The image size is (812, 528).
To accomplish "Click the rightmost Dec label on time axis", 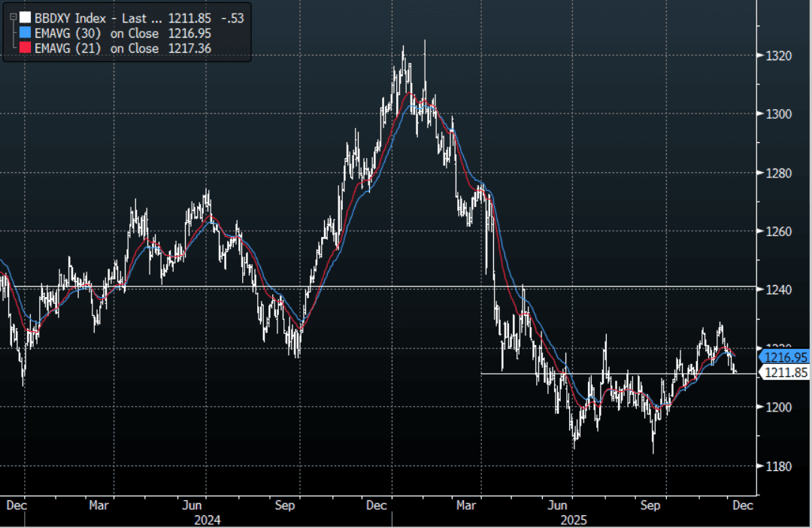I will 742,505.
